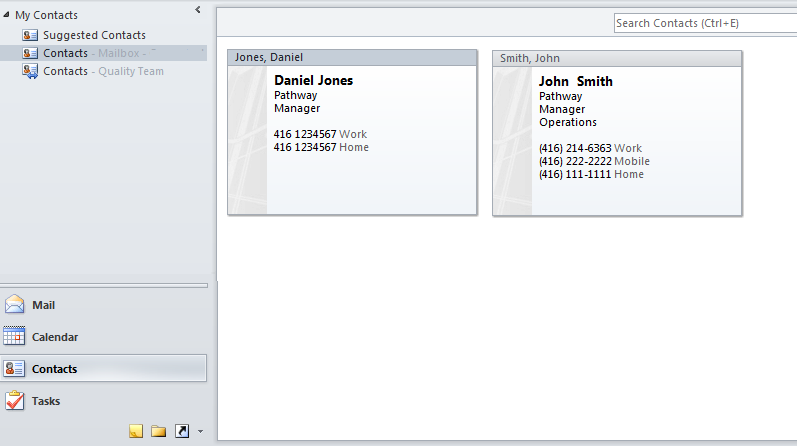Open the Contacts - Quality Team folder
Screen dimensions: 797x446
point(103,71)
